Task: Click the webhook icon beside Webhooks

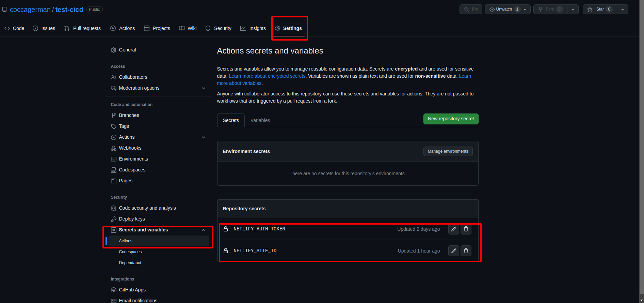Action: click(x=114, y=148)
